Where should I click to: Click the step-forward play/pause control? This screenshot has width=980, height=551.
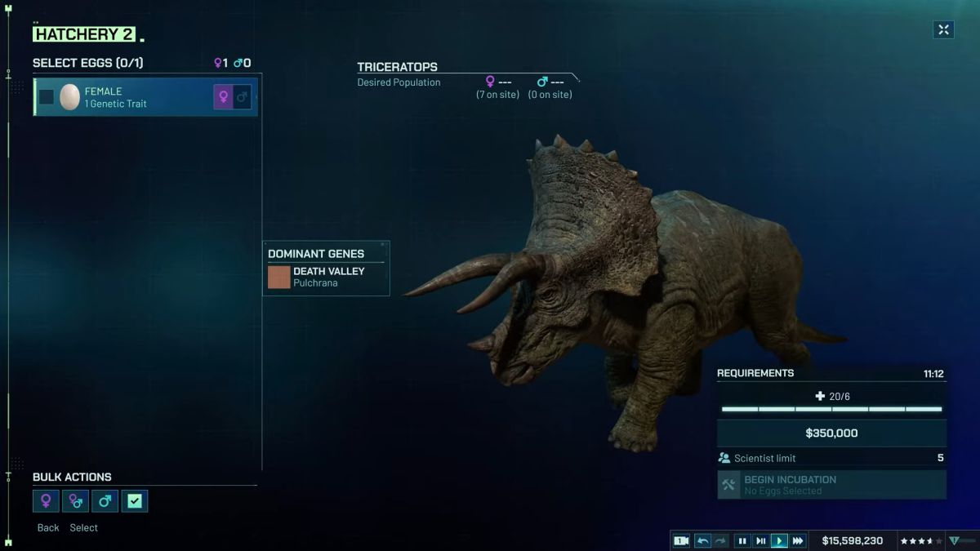tap(760, 540)
